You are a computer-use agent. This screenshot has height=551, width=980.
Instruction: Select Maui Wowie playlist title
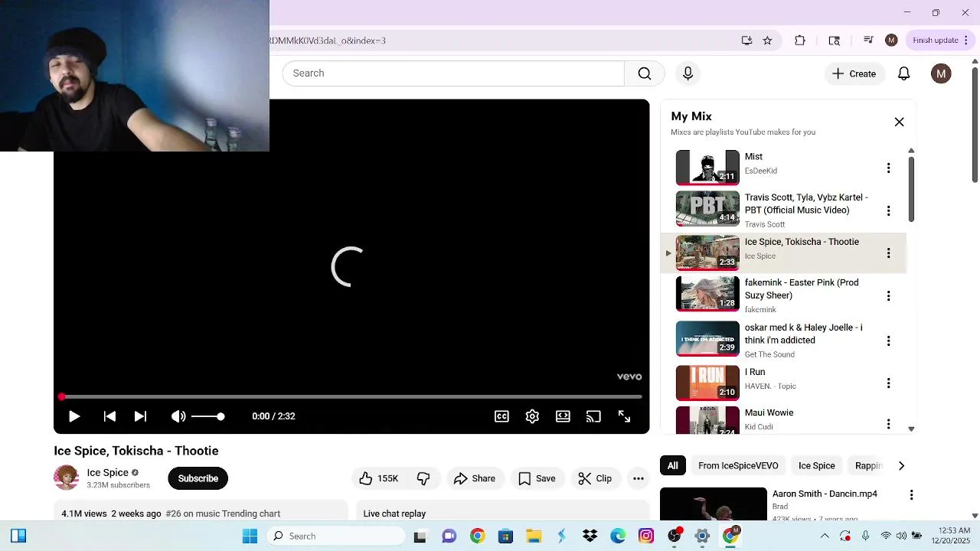click(769, 412)
